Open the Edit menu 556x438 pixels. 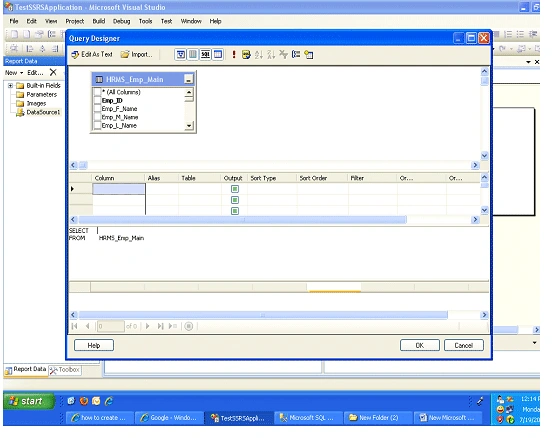[x=32, y=21]
